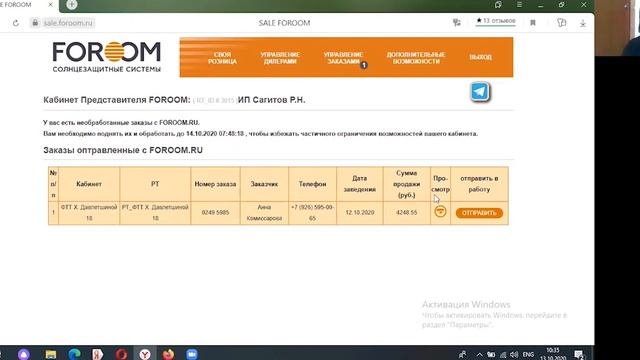Click the "Сумма продажи (руб.)" column header
Image resolution: width=640 pixels, height=360 pixels.
[407, 184]
